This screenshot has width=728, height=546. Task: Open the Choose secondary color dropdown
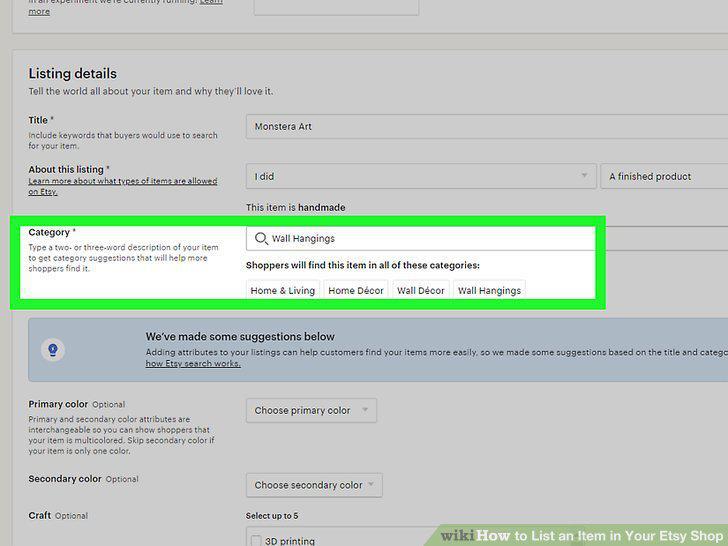[x=314, y=485]
